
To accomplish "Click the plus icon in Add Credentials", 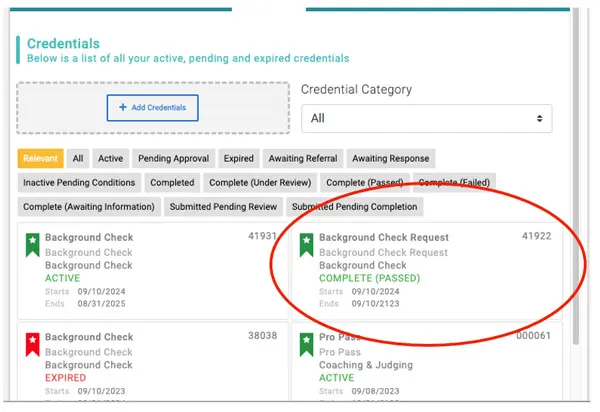I will 123,107.
